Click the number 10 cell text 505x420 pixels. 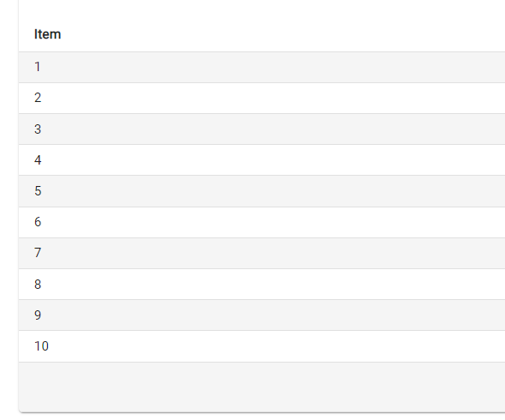(x=41, y=346)
